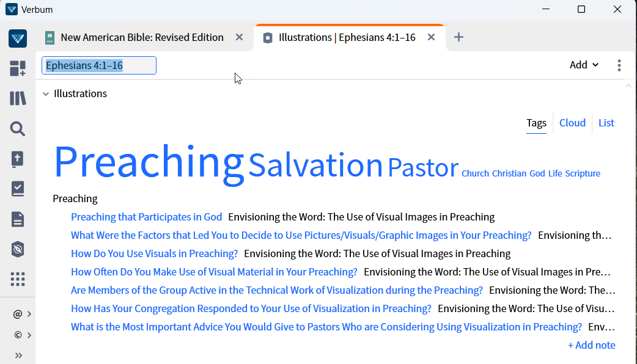Viewport: 637px width, 364px height.
Task: Add a new tab with plus
Action: 458,37
